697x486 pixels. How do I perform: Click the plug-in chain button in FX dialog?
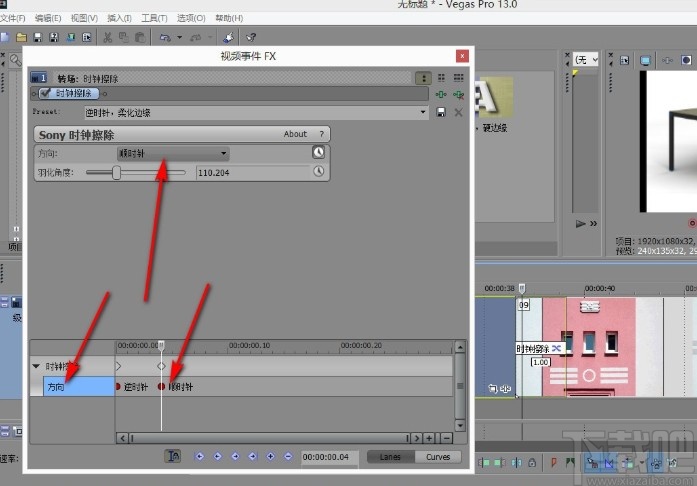(x=440, y=94)
